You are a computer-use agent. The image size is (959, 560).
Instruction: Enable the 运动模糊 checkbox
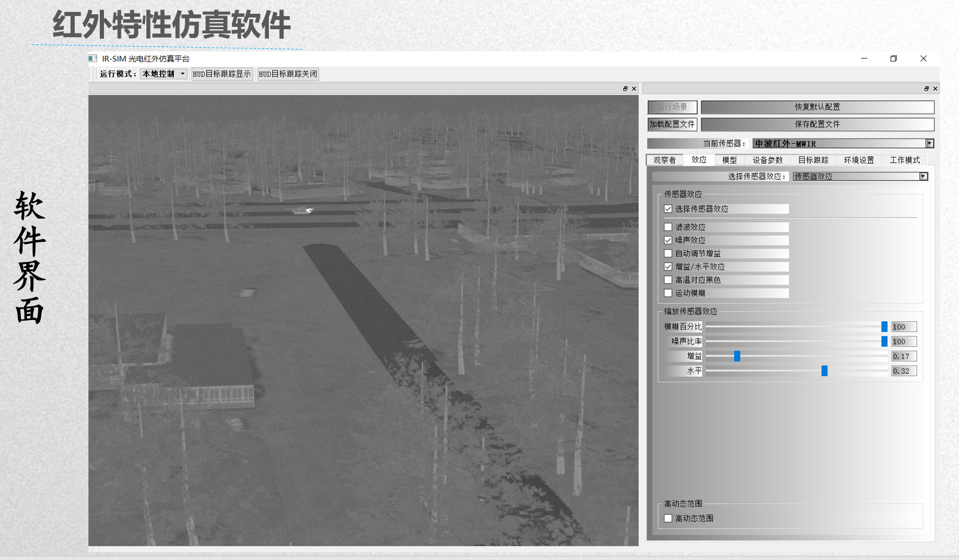(668, 293)
